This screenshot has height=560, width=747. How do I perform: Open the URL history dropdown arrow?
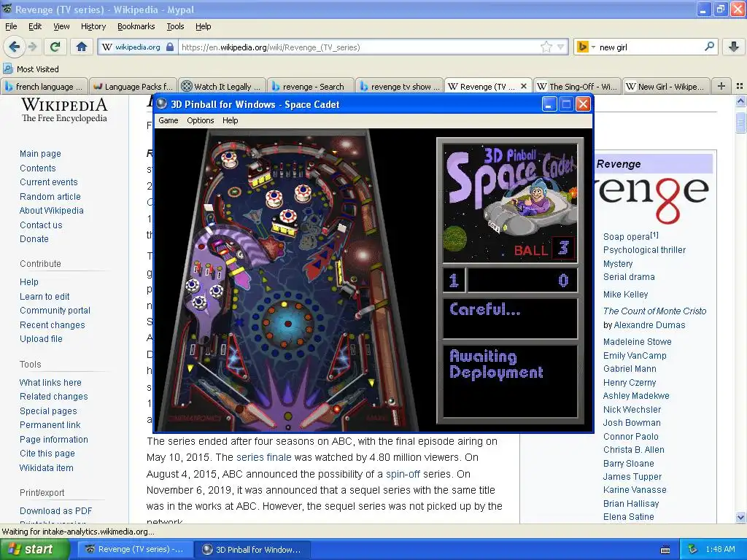[x=561, y=47]
